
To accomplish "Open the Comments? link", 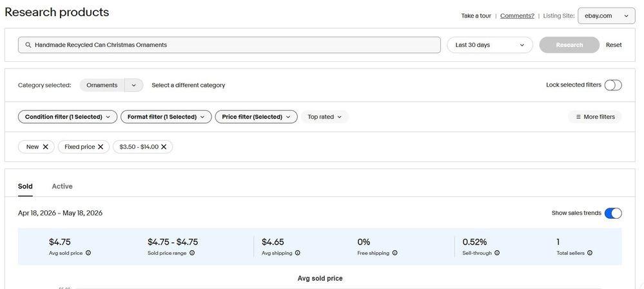I will (517, 15).
